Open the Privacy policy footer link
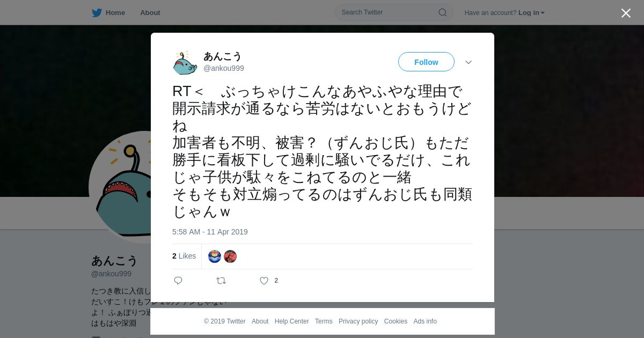This screenshot has height=338, width=644. point(358,321)
